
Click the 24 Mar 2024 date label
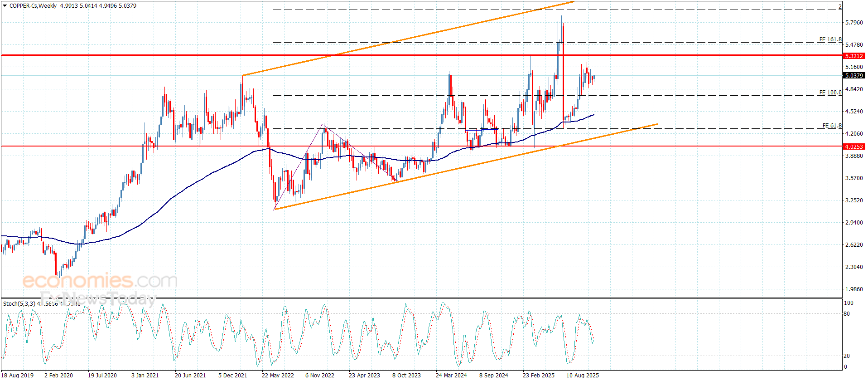pyautogui.click(x=451, y=375)
